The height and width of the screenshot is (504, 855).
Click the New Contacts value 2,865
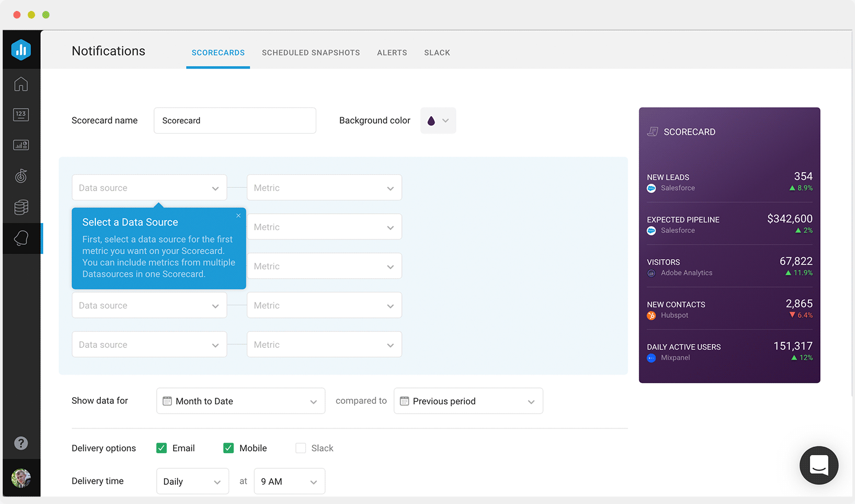[x=799, y=303]
